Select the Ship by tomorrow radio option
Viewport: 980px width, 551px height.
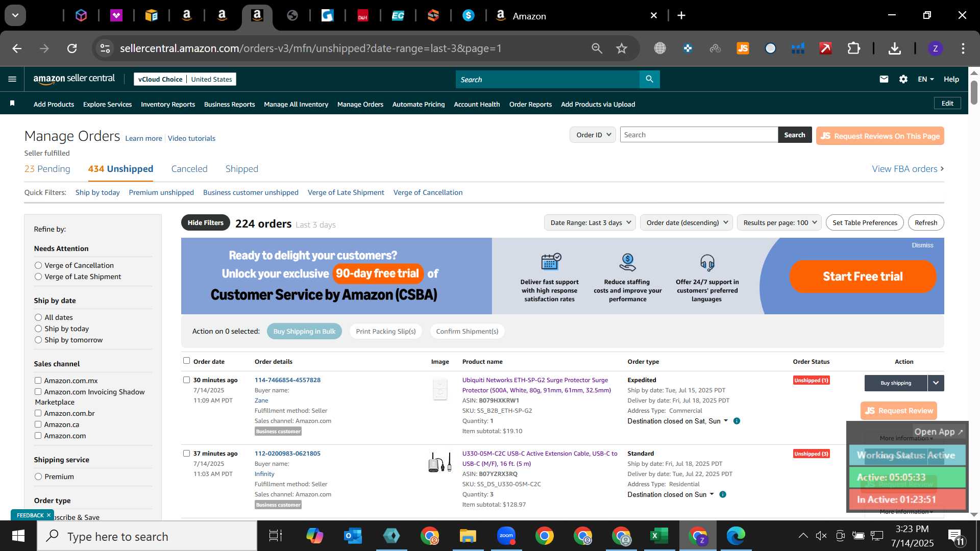[x=38, y=340]
